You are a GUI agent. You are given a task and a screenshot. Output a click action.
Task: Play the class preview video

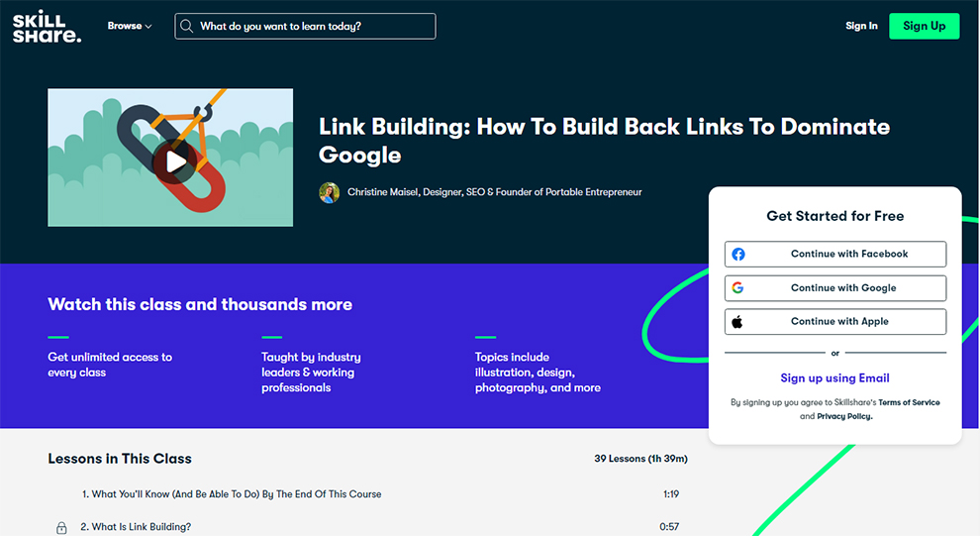175,161
